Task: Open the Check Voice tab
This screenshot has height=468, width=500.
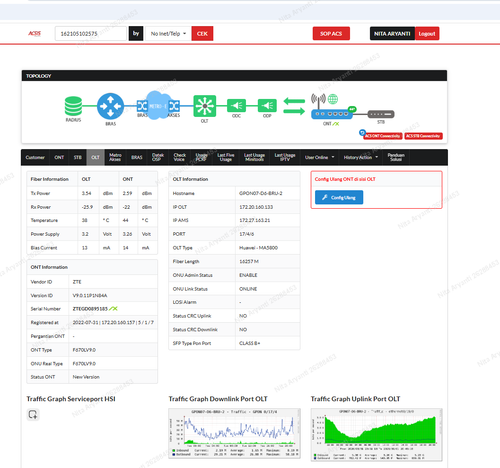Action: tap(179, 157)
